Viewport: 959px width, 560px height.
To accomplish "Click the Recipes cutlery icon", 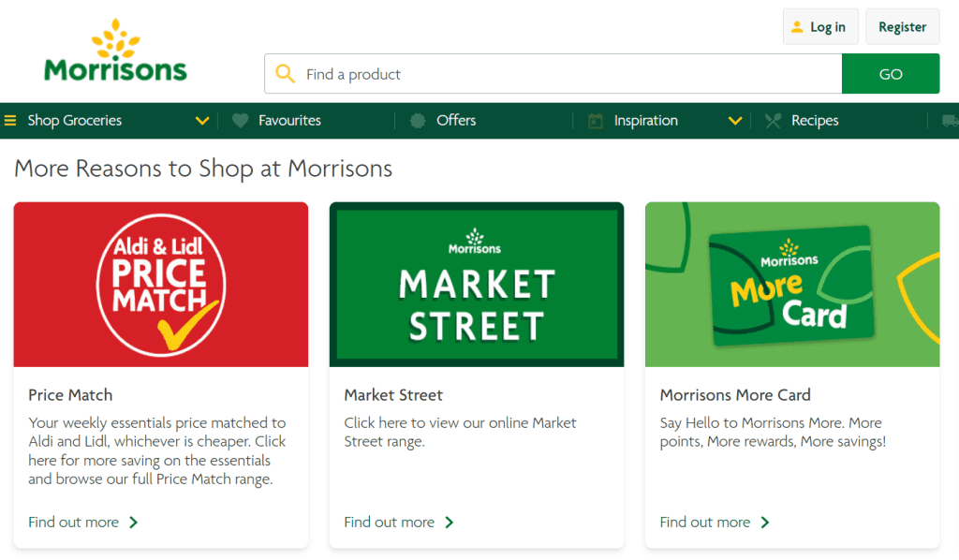I will coord(773,121).
